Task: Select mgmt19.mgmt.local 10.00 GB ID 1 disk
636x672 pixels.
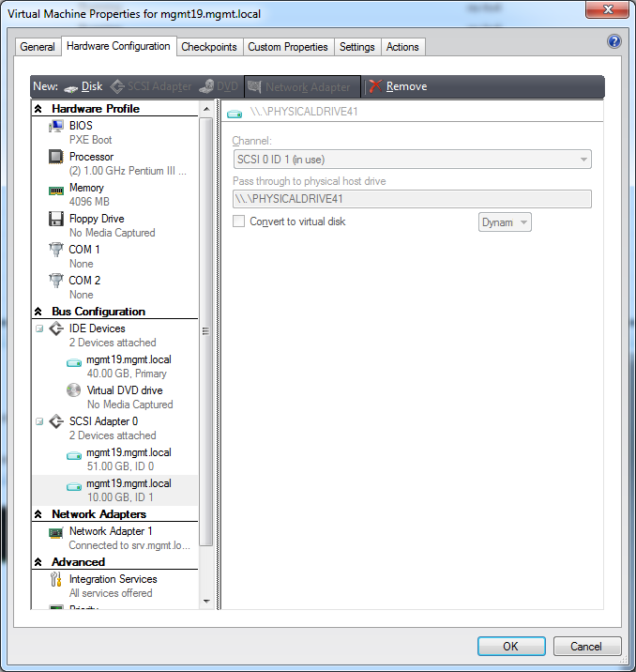Action: coord(114,490)
